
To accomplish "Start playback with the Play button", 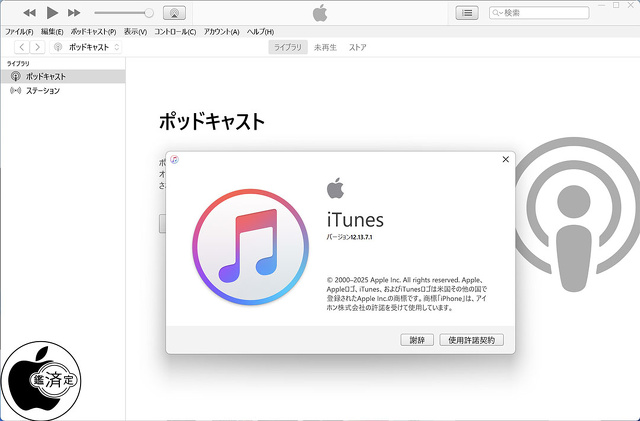I will pos(52,13).
